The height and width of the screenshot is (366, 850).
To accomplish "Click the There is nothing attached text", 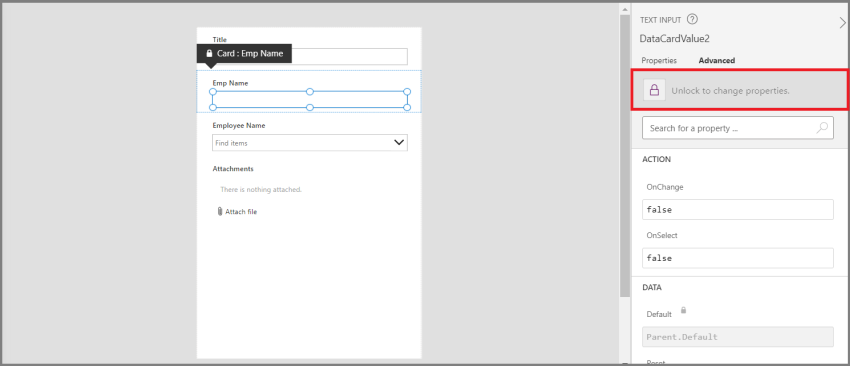I will 261,190.
